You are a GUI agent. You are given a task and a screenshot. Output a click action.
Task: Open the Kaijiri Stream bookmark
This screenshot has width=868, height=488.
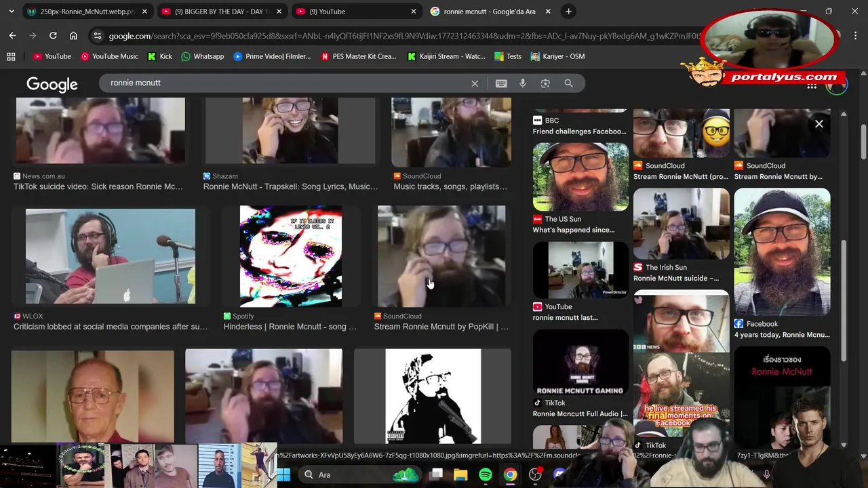(x=446, y=56)
